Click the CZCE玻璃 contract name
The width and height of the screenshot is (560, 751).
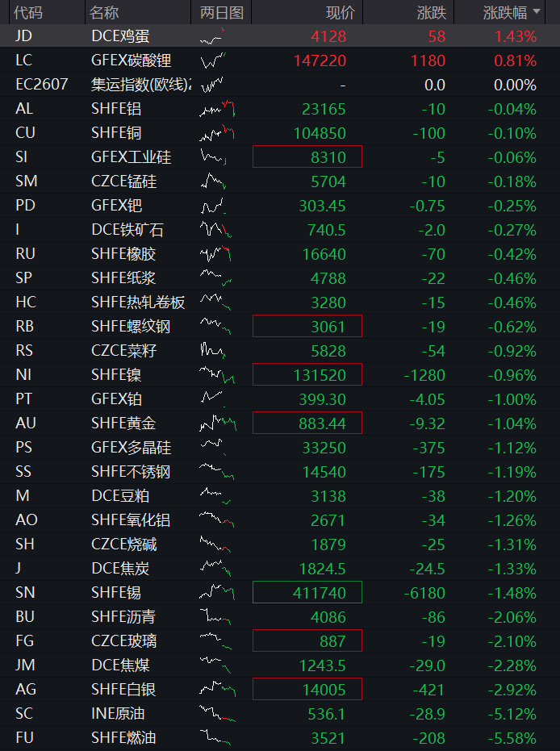[x=123, y=640]
